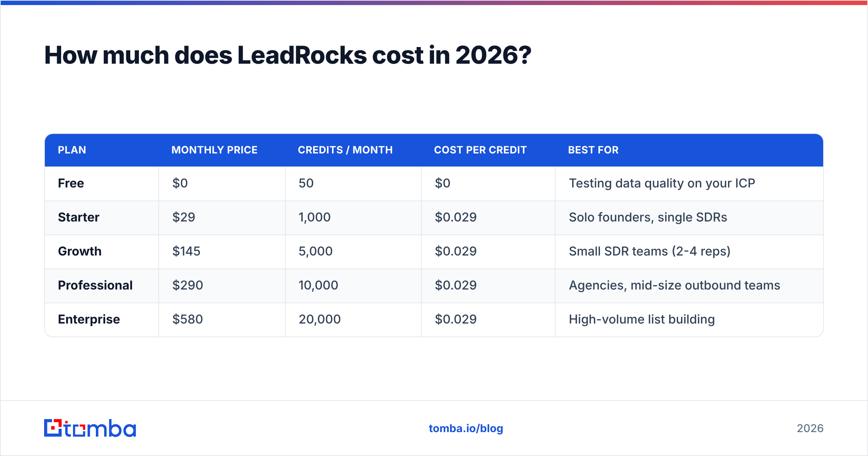
Task: Click the $145 monthly price cell
Action: click(222, 252)
